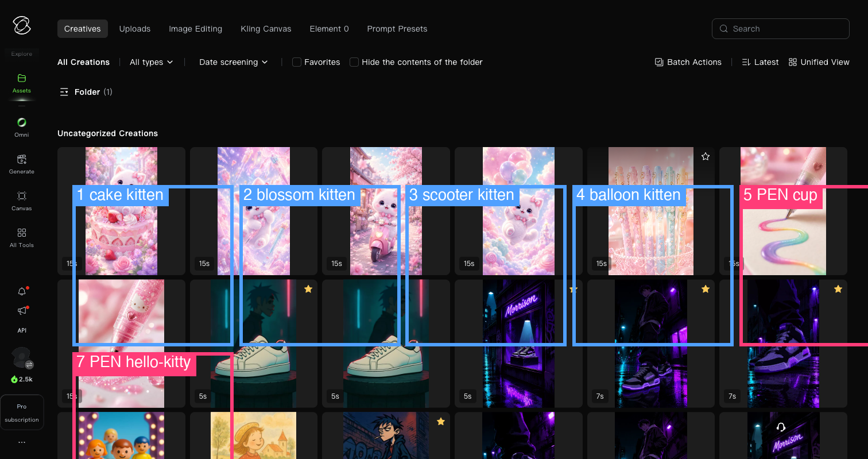Check the 2.5k credits balance
868x459 pixels.
tap(22, 380)
